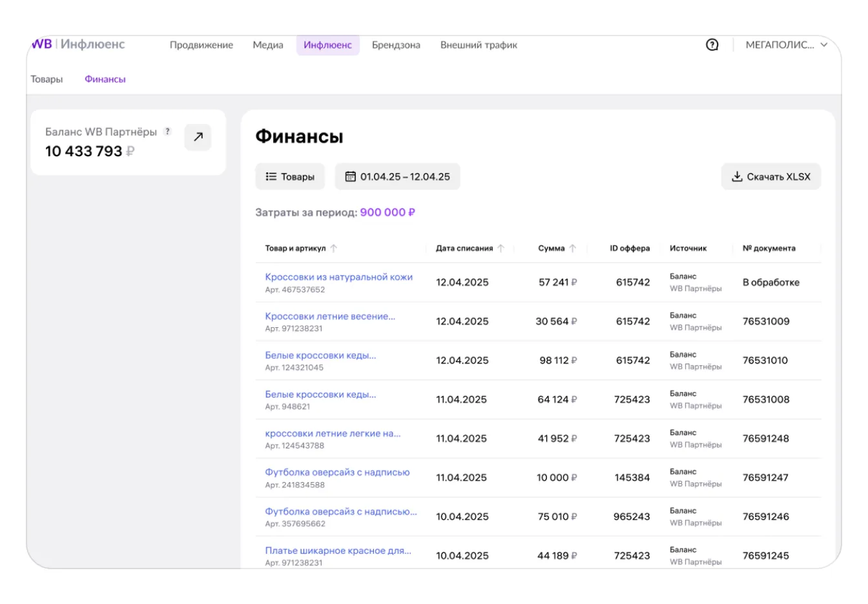Open link кроссовки летние легкие на…

click(333, 433)
